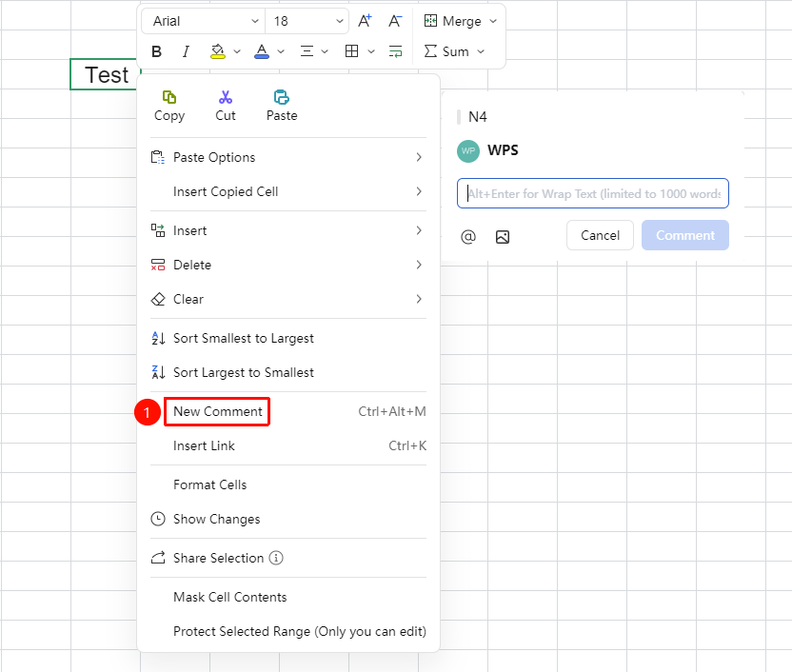Open the Clear submenu

pos(288,300)
